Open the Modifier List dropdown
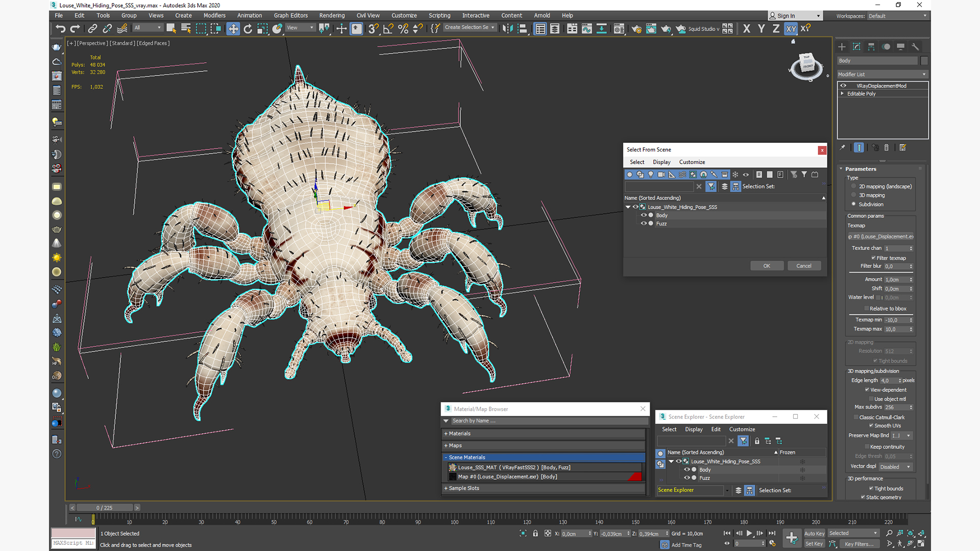 882,74
